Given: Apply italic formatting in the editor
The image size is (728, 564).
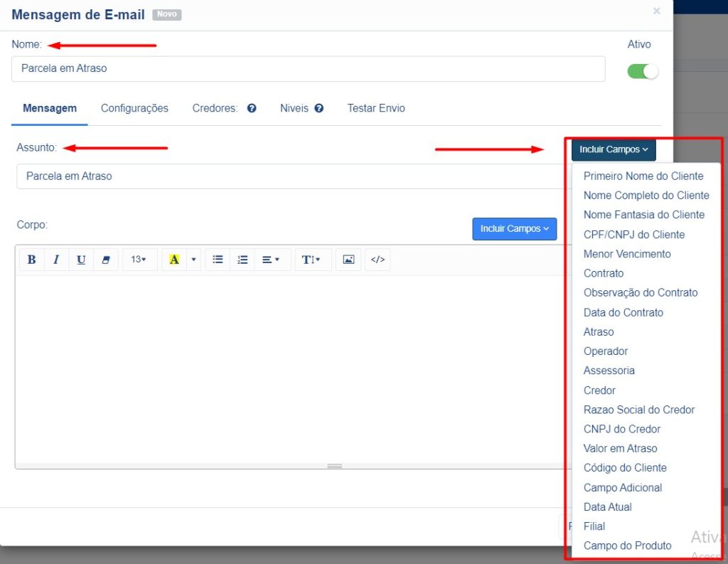Looking at the screenshot, I should [56, 260].
